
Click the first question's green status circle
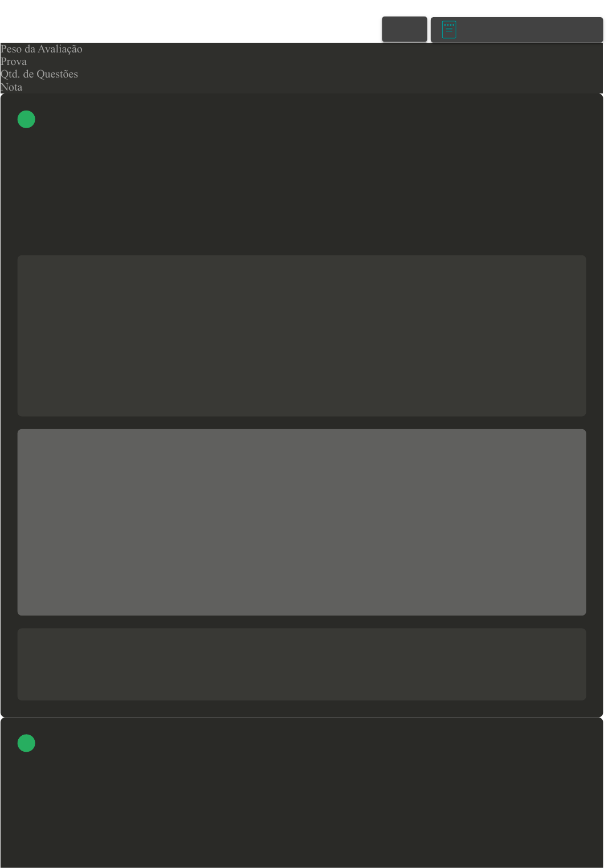(x=26, y=119)
